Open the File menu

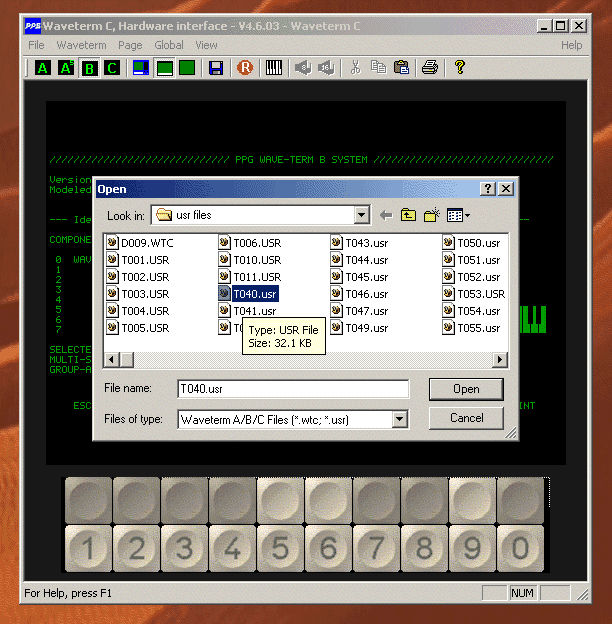tap(36, 45)
